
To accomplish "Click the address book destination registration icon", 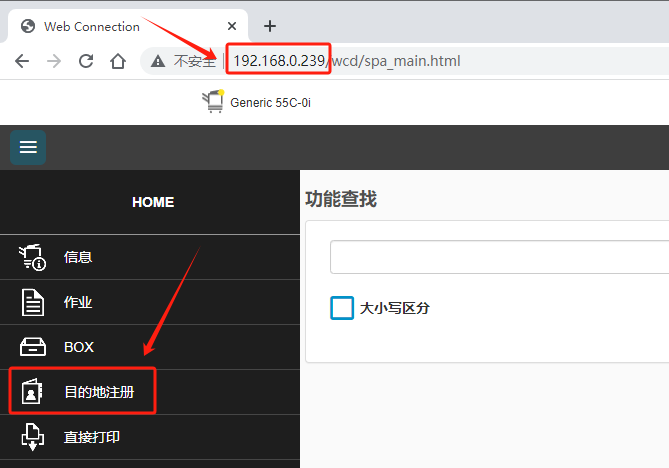I will click(33, 393).
